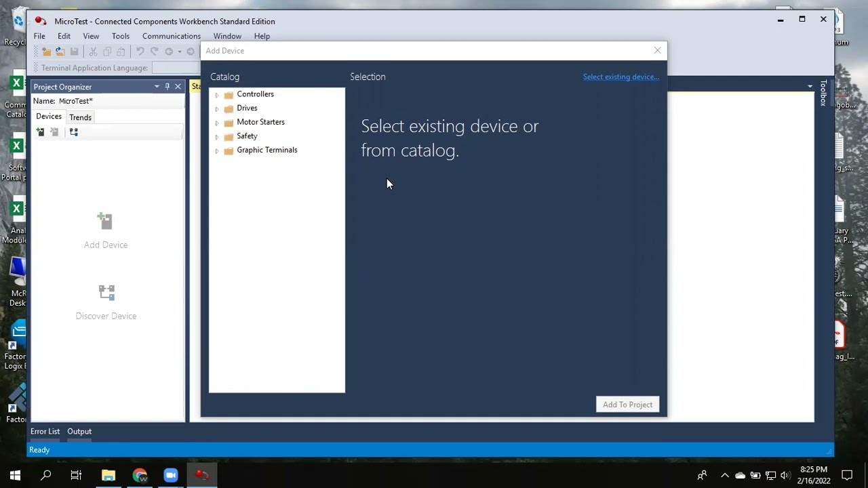Open the Error List tab

coord(45,431)
